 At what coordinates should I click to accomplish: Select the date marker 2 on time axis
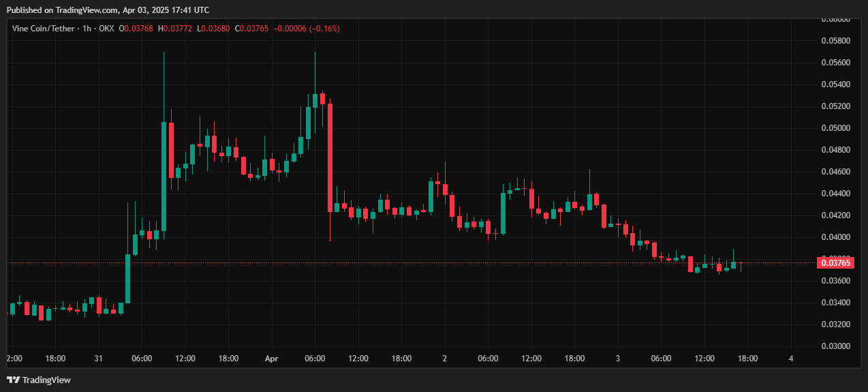point(444,358)
